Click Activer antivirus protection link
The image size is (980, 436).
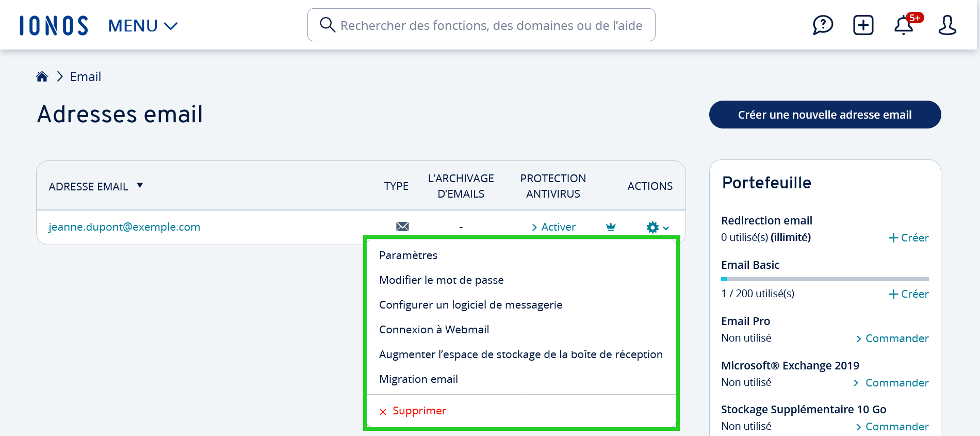click(553, 227)
